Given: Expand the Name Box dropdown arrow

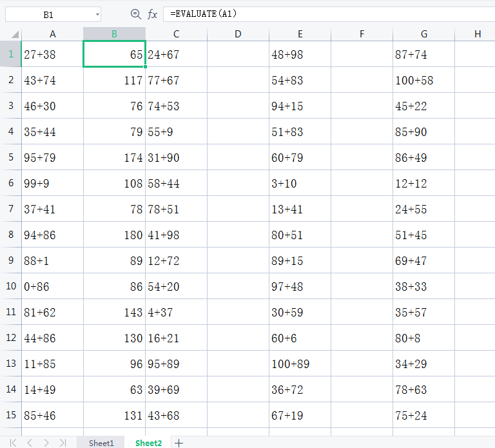Looking at the screenshot, I should (97, 15).
